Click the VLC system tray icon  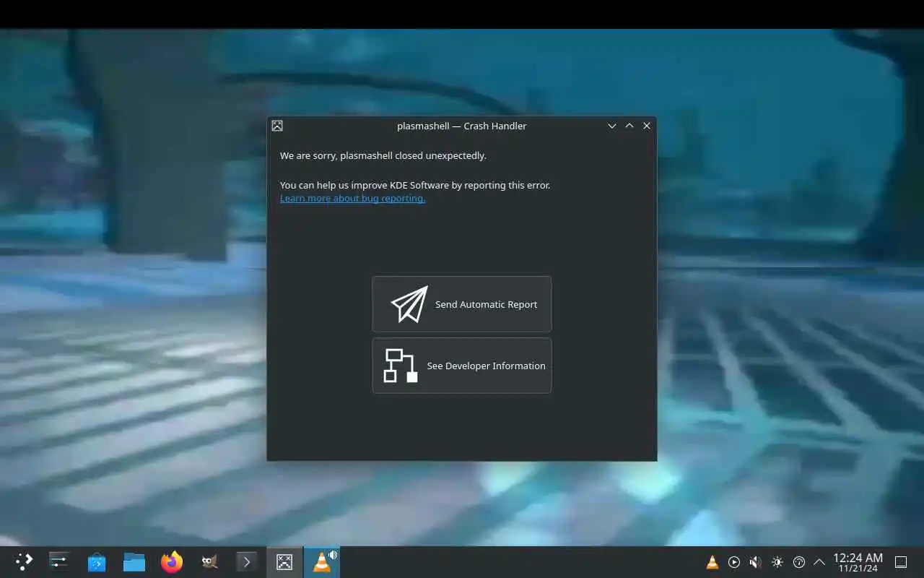712,562
